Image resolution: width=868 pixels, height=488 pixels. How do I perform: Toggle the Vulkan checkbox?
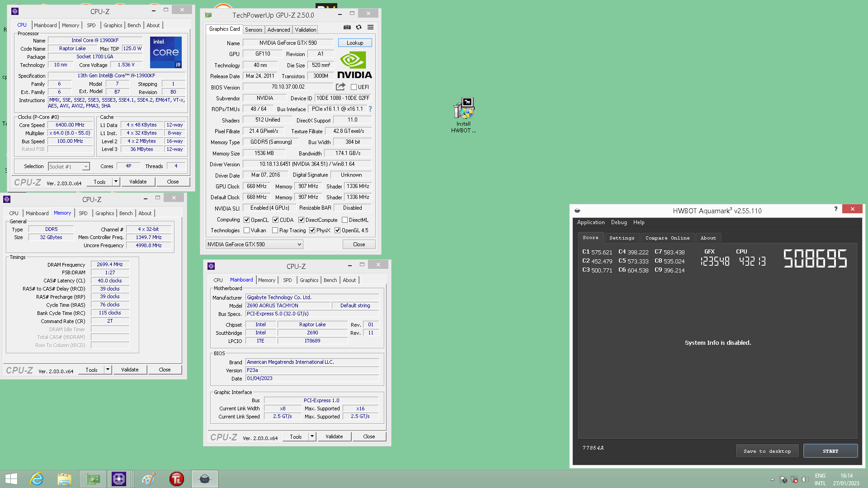[246, 230]
